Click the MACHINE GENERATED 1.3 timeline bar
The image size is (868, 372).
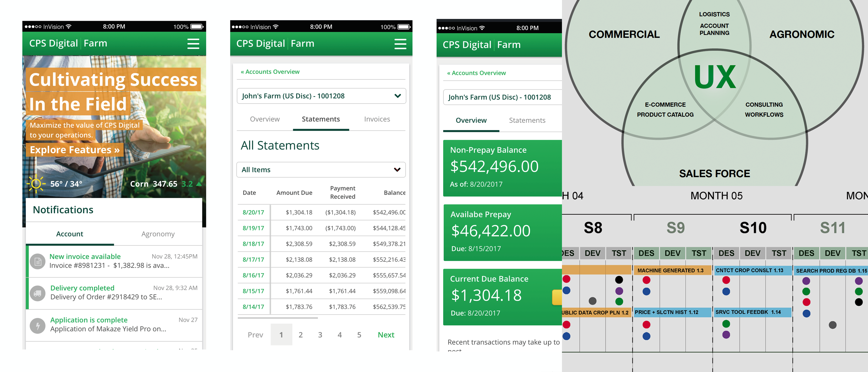tap(670, 270)
